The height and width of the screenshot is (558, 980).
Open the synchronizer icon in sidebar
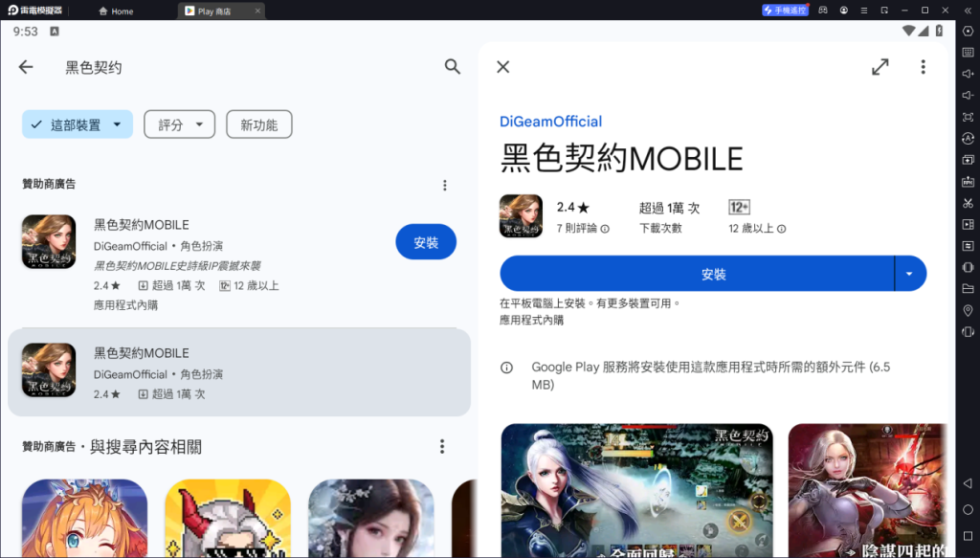[969, 246]
